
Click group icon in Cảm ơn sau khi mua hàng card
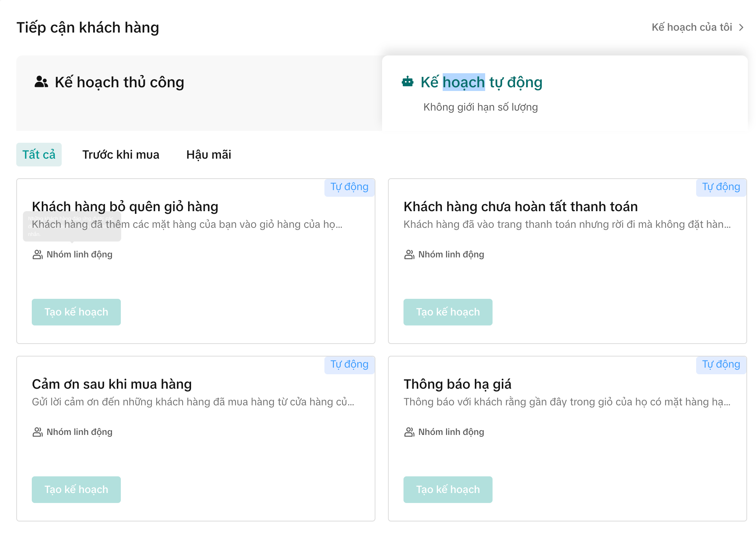[37, 432]
